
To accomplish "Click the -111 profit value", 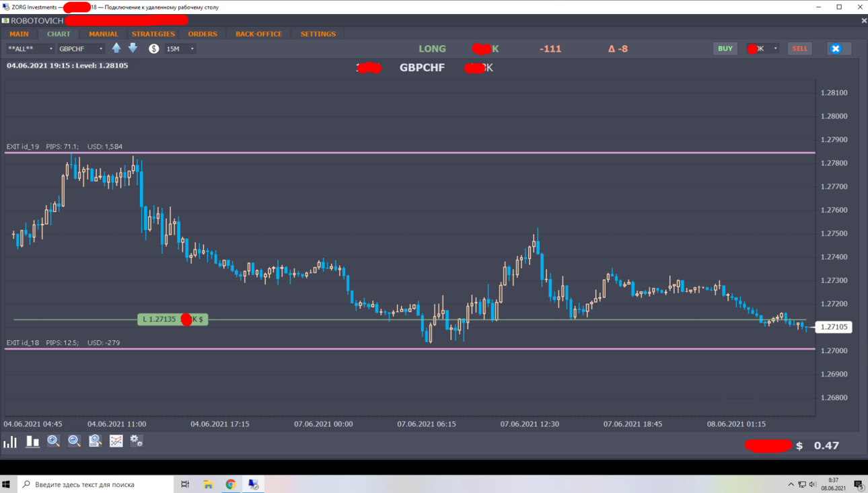I will [550, 48].
